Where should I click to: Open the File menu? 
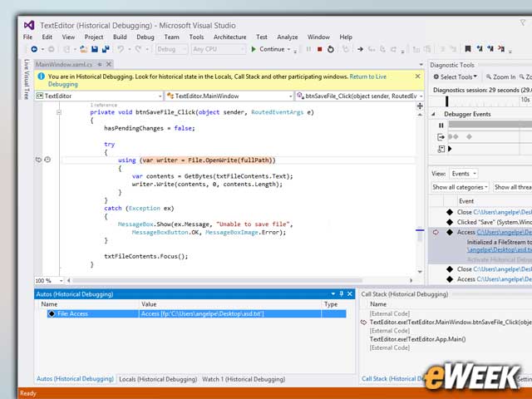pos(27,37)
